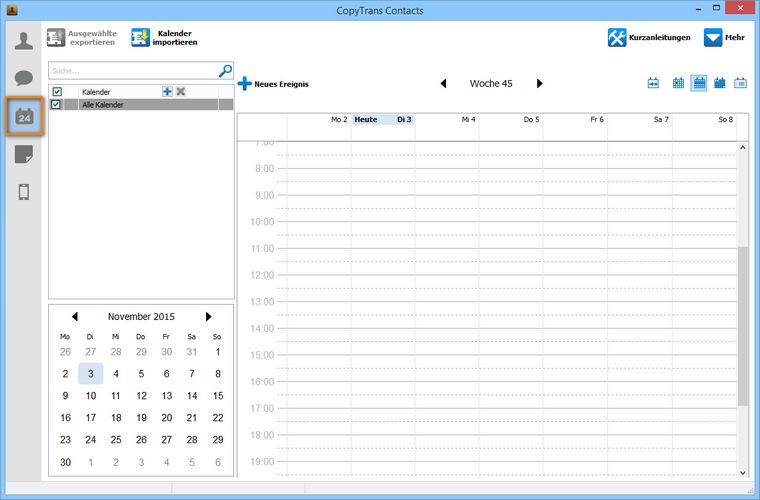Viewport: 760px width, 500px height.
Task: Select November 12 in the mini calendar
Action: pyautogui.click(x=141, y=396)
